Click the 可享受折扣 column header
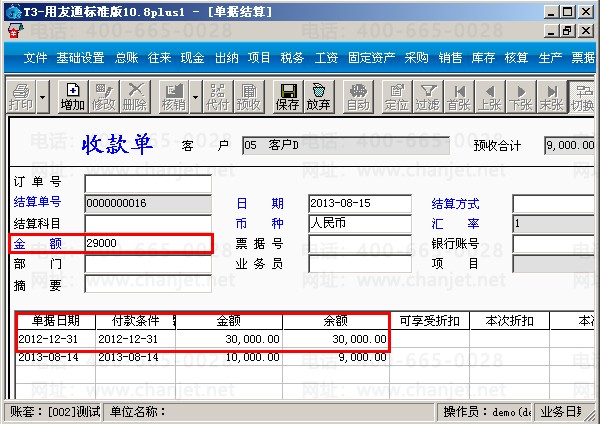 coord(430,321)
